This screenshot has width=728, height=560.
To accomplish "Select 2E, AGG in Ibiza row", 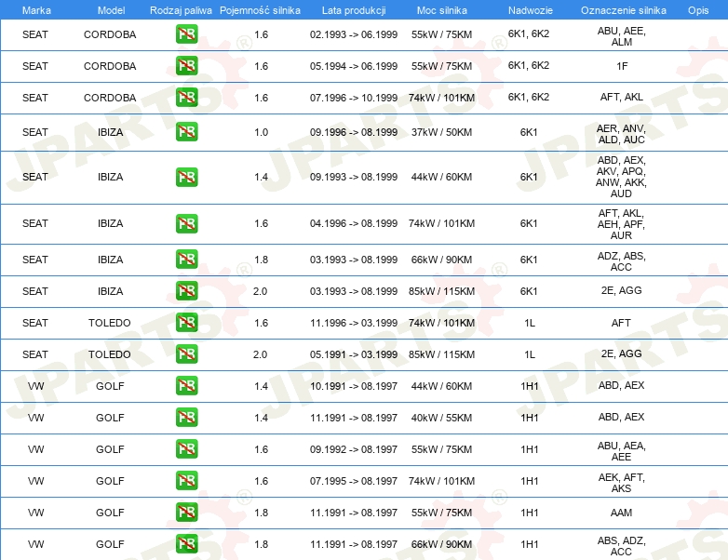I will (621, 290).
